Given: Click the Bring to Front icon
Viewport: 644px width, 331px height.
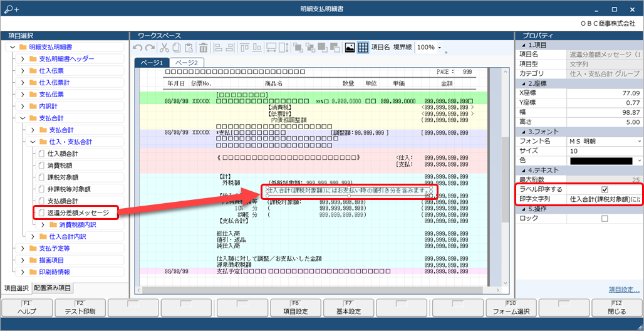Looking at the screenshot, I should pyautogui.click(x=298, y=48).
